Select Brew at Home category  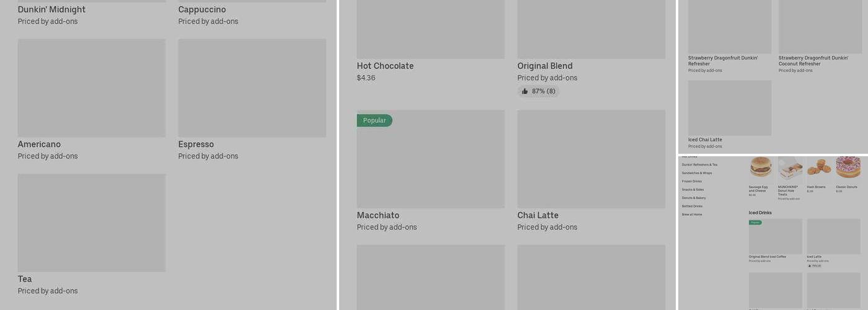click(x=692, y=215)
